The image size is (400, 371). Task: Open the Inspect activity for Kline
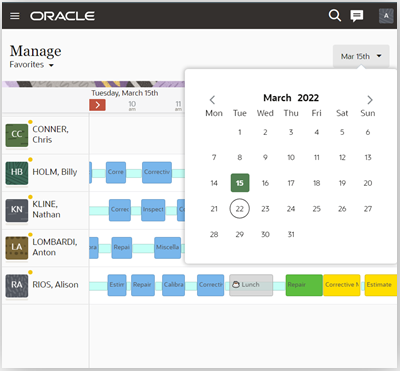153,210
